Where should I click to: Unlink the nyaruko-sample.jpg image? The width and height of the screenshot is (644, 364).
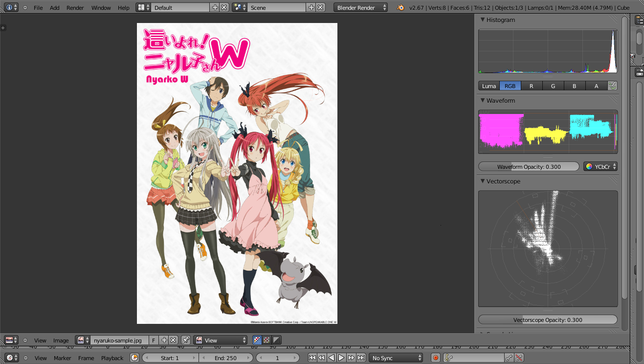(x=173, y=340)
